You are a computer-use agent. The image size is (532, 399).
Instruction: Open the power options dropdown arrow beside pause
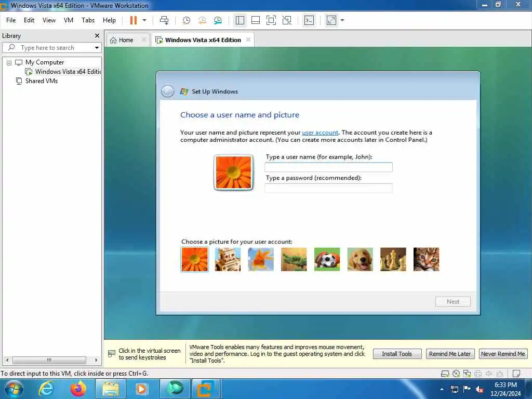tap(144, 20)
